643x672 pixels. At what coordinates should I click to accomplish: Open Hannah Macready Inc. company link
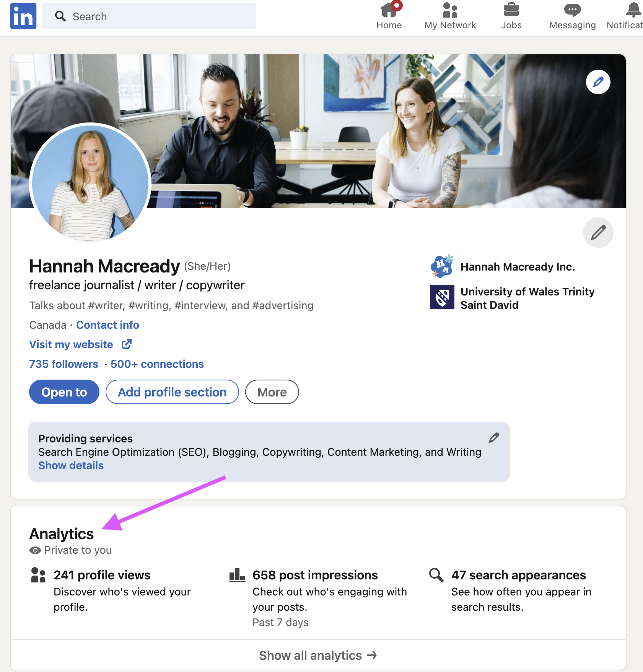pos(518,267)
